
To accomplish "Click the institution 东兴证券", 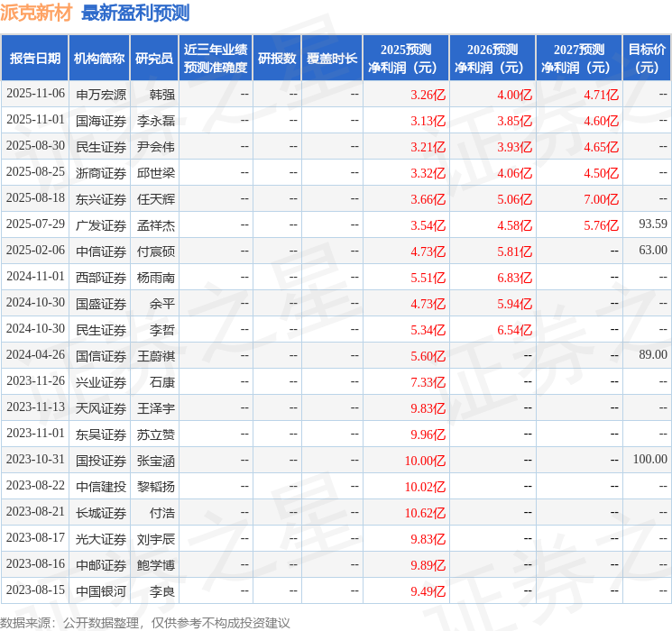I will coord(101,199).
